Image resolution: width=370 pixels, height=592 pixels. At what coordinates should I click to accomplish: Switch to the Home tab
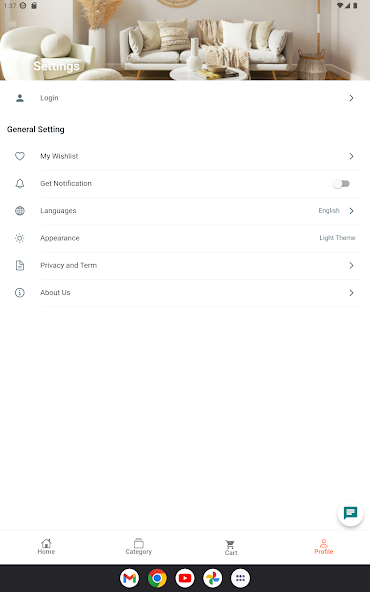click(x=46, y=546)
